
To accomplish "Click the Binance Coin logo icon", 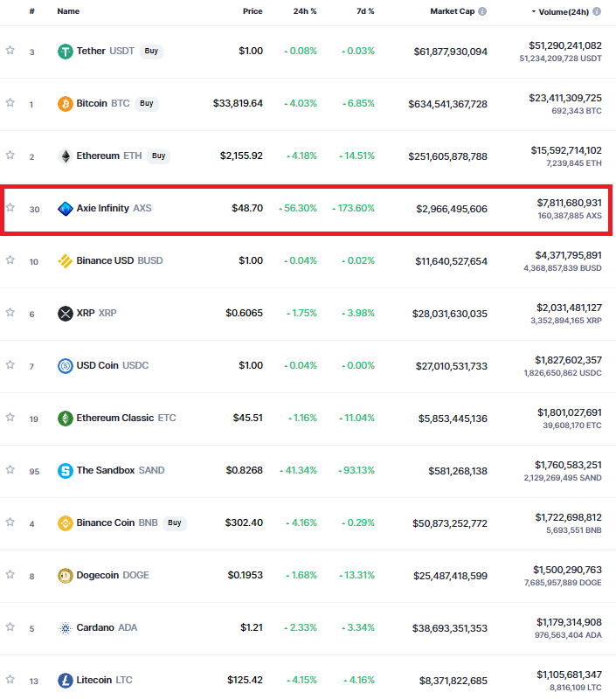I will point(65,523).
